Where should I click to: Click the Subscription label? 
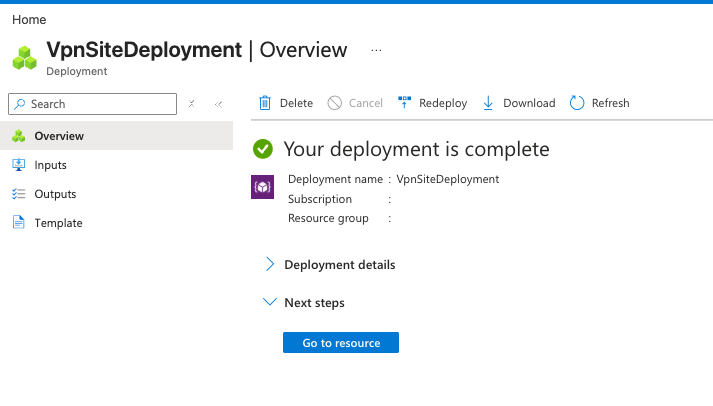320,199
